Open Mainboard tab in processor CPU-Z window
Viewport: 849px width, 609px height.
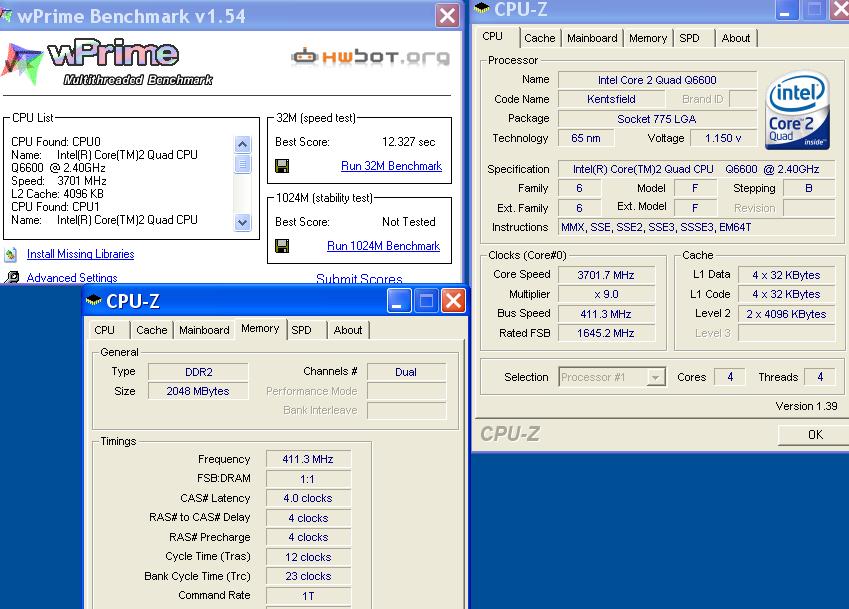(592, 38)
